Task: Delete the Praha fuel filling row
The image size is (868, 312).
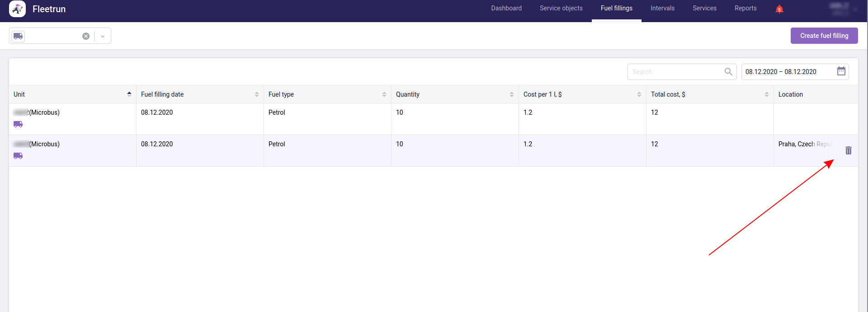Action: (x=848, y=150)
